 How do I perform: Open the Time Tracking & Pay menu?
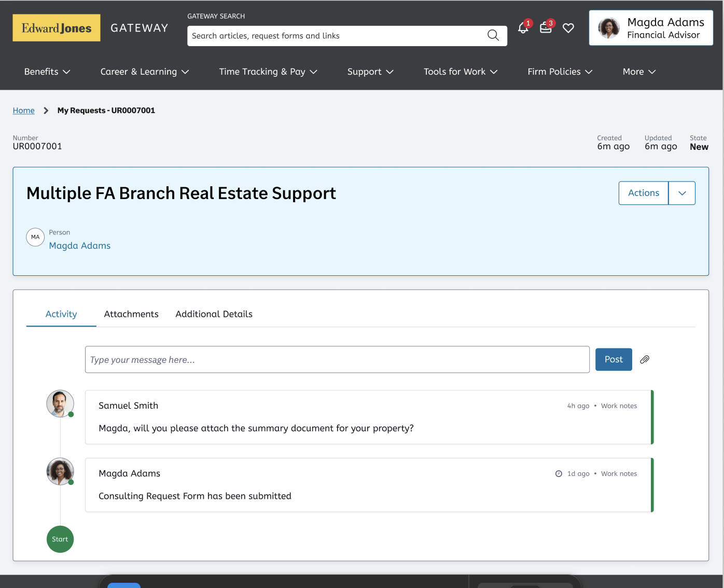(x=268, y=72)
